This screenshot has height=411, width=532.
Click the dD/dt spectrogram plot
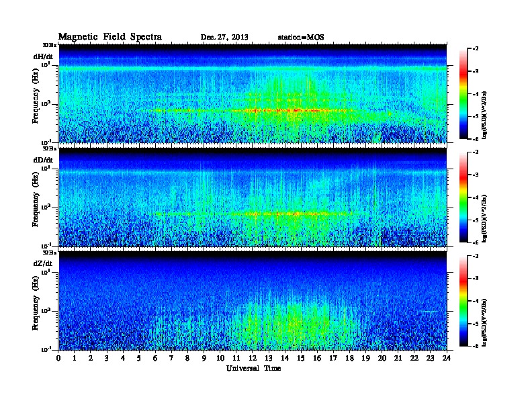click(x=253, y=197)
